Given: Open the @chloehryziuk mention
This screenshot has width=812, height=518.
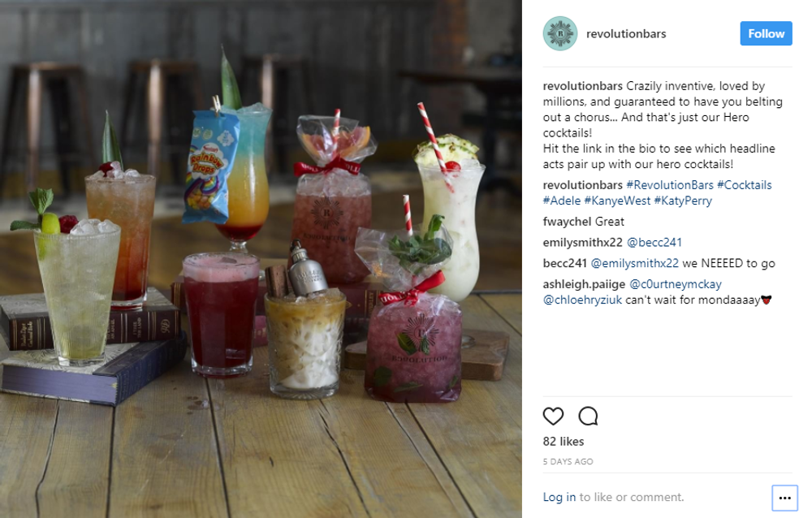Looking at the screenshot, I should [582, 300].
